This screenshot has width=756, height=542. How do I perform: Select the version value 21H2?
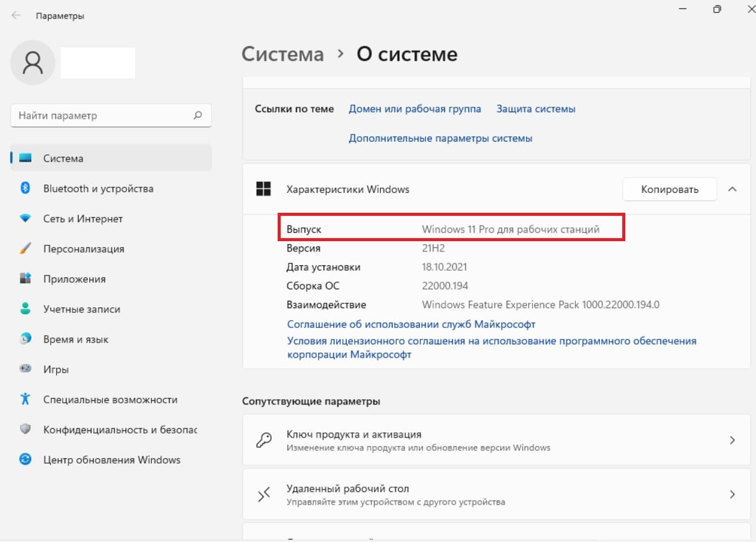(x=434, y=248)
